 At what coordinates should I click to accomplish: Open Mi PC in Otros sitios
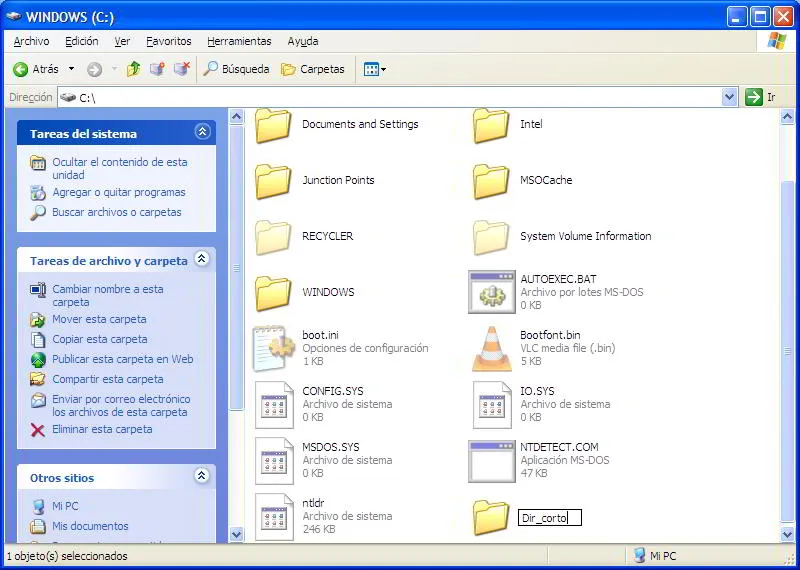[x=65, y=507]
